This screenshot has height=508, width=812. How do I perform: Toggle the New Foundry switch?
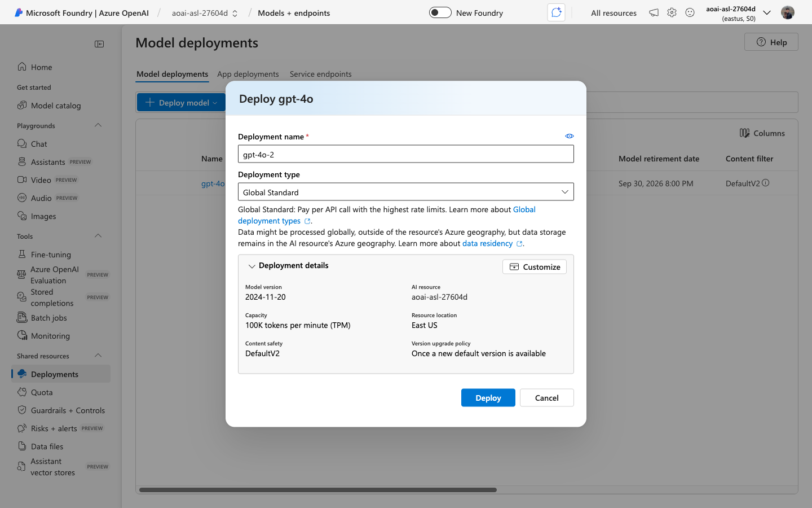tap(440, 12)
